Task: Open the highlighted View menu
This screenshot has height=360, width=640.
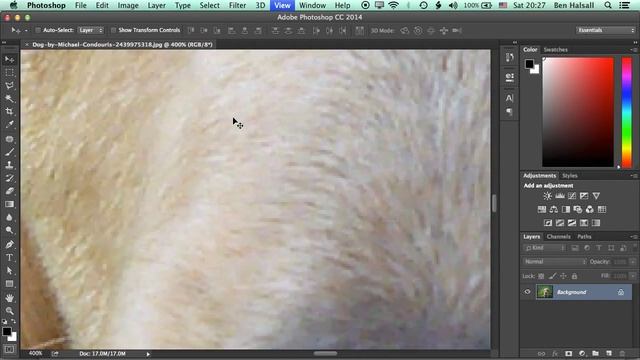Action: [x=282, y=5]
